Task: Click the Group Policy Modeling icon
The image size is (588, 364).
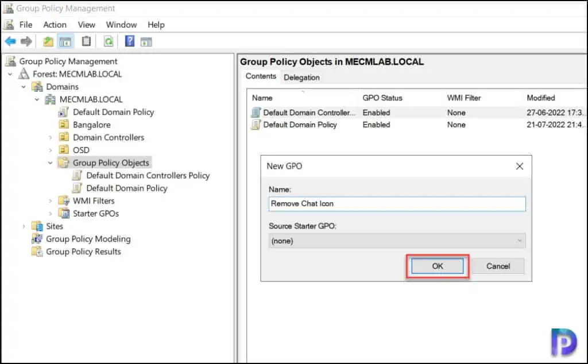Action: (37, 239)
